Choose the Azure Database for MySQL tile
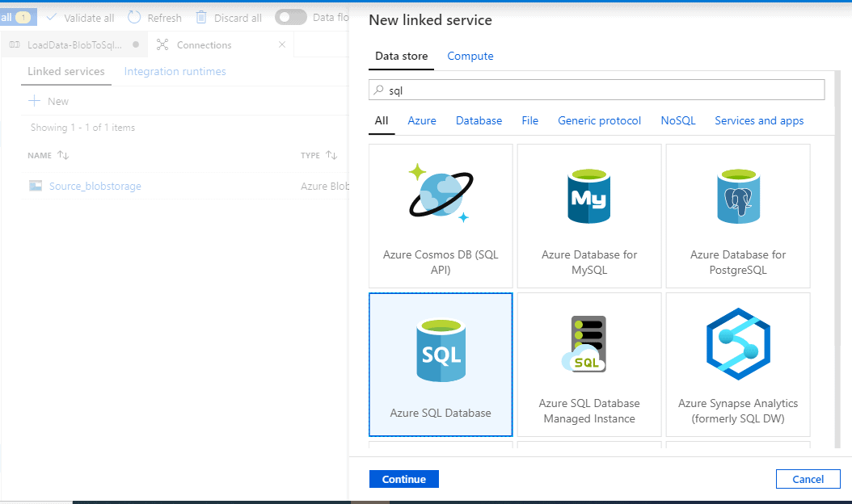Screen dimensions: 852x504 (589, 215)
